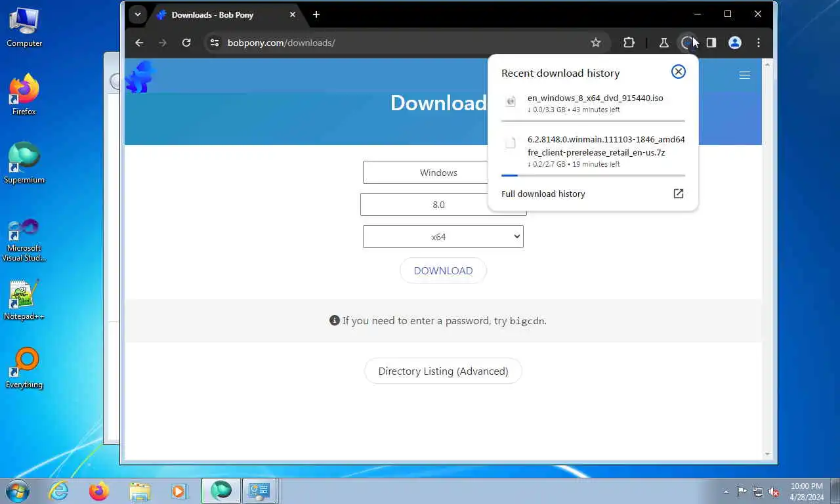Close the Downloads - Bob Pony tab
Image resolution: width=840 pixels, height=504 pixels.
[293, 14]
